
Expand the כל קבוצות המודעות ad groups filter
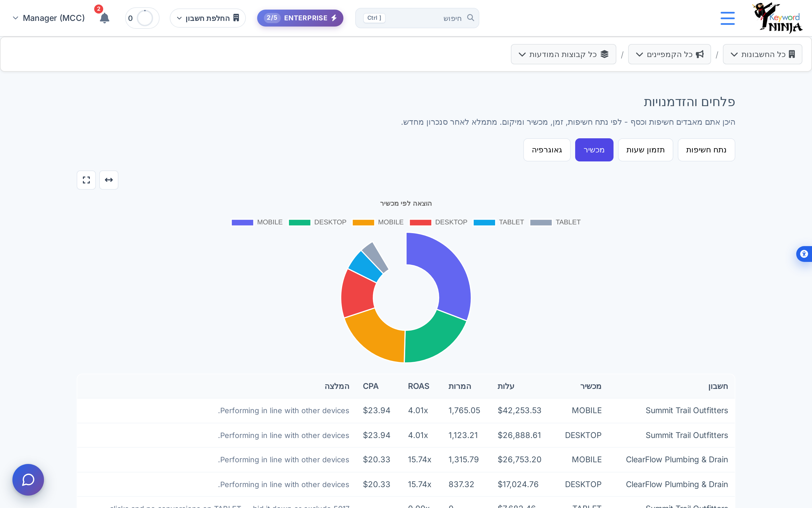pyautogui.click(x=563, y=54)
